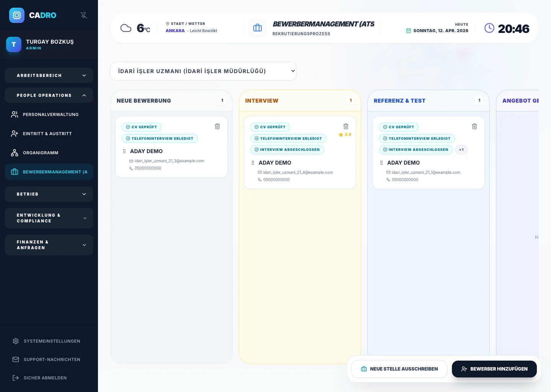The height and width of the screenshot is (392, 551).
Task: Click phone icon in Interview candidate card
Action: pos(260,180)
